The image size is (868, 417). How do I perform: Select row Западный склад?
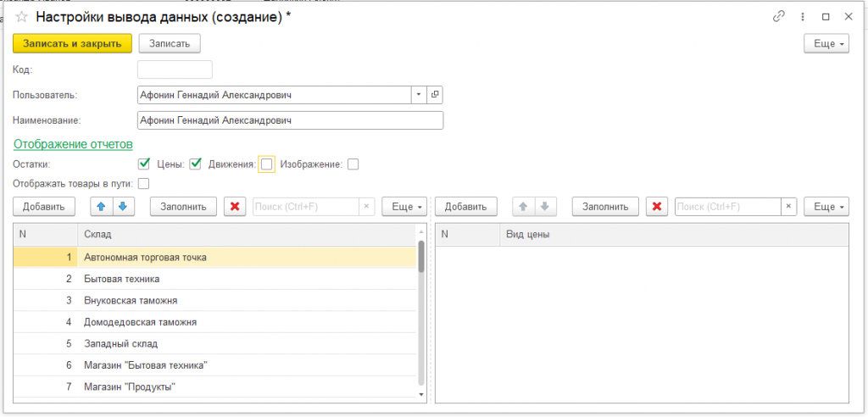pyautogui.click(x=214, y=343)
